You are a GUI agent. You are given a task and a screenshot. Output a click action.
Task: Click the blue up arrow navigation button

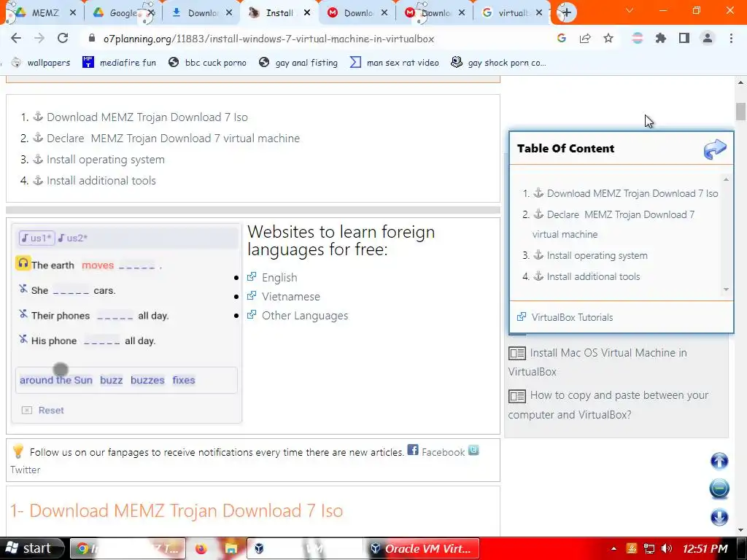click(x=719, y=461)
